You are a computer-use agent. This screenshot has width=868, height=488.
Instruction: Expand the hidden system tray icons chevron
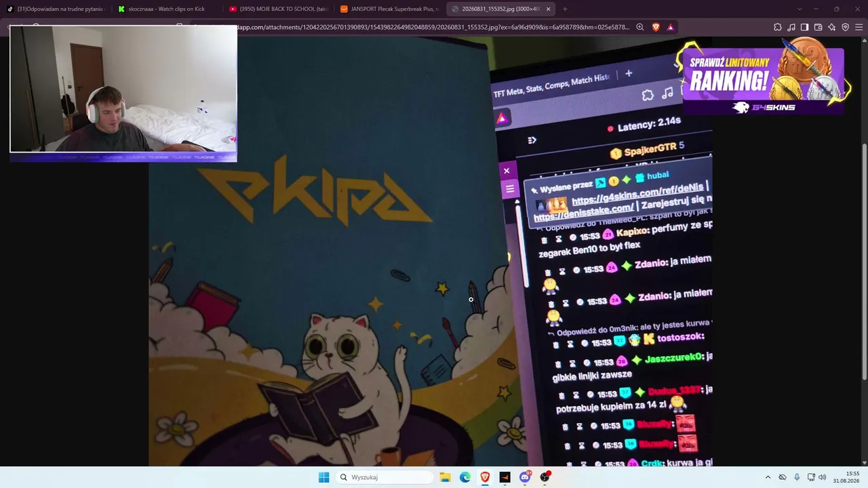[768, 477]
